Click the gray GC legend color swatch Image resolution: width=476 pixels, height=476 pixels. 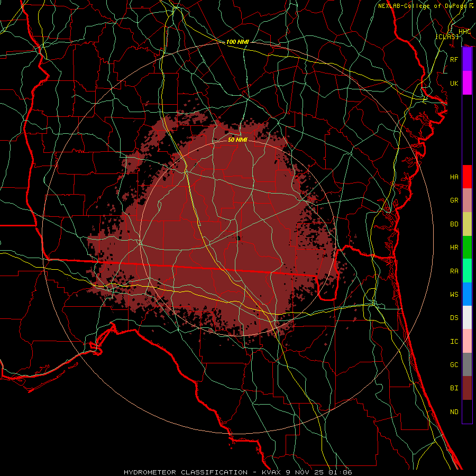[467, 364]
